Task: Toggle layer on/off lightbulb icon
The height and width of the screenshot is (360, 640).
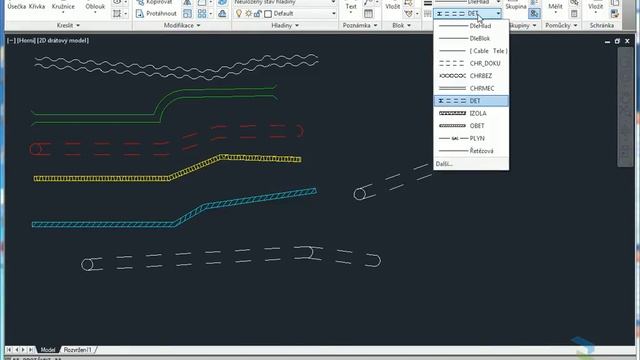Action: point(239,13)
